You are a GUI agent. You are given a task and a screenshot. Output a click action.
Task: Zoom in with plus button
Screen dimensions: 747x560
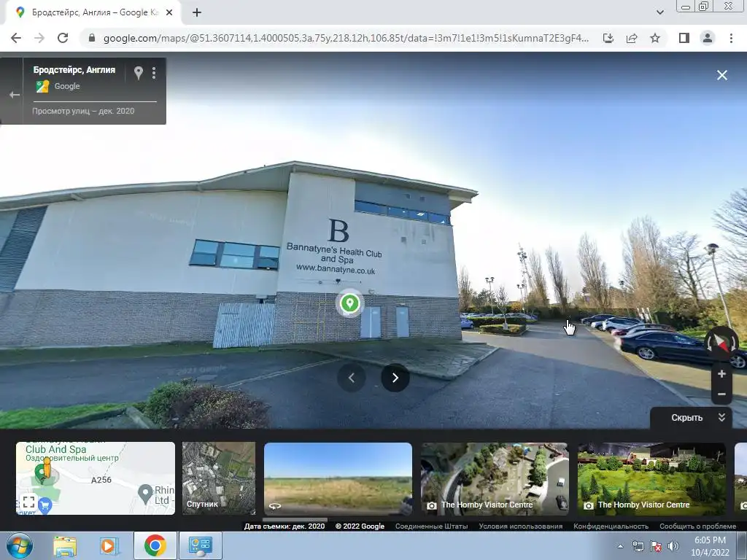[x=721, y=374]
